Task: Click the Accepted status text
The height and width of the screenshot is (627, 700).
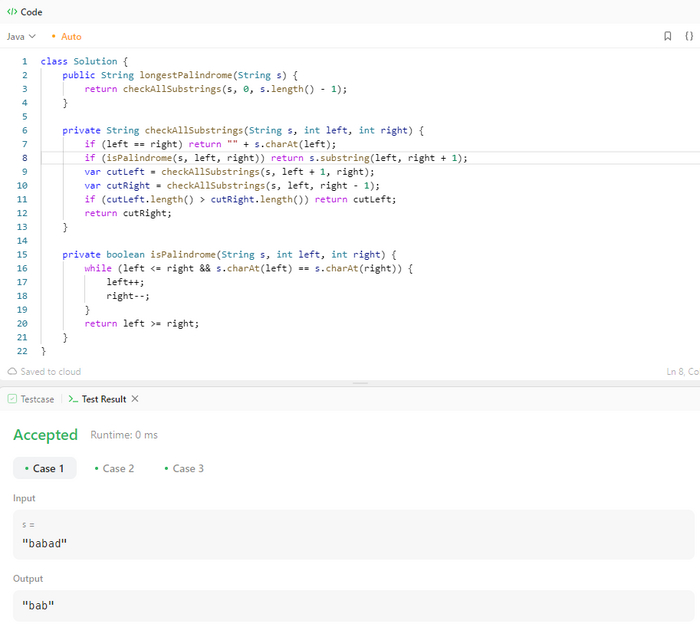Action: (45, 435)
